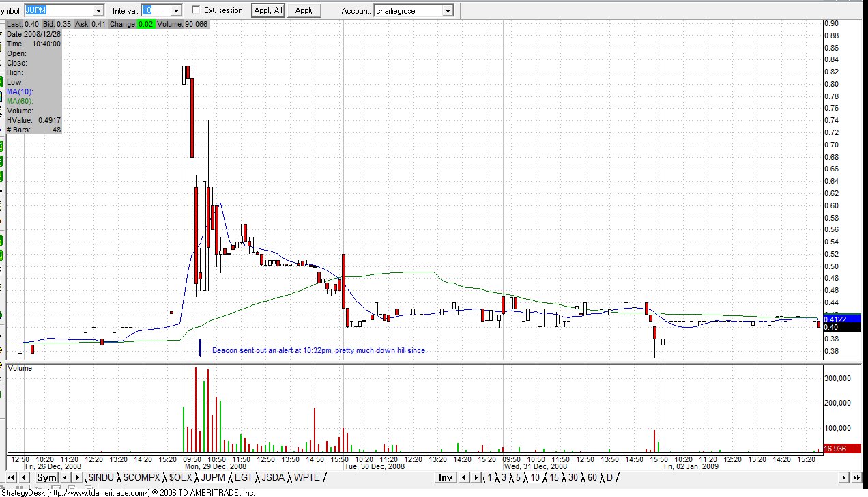The image size is (868, 497).
Task: Switch to the $OEX symbol tab
Action: tap(181, 478)
